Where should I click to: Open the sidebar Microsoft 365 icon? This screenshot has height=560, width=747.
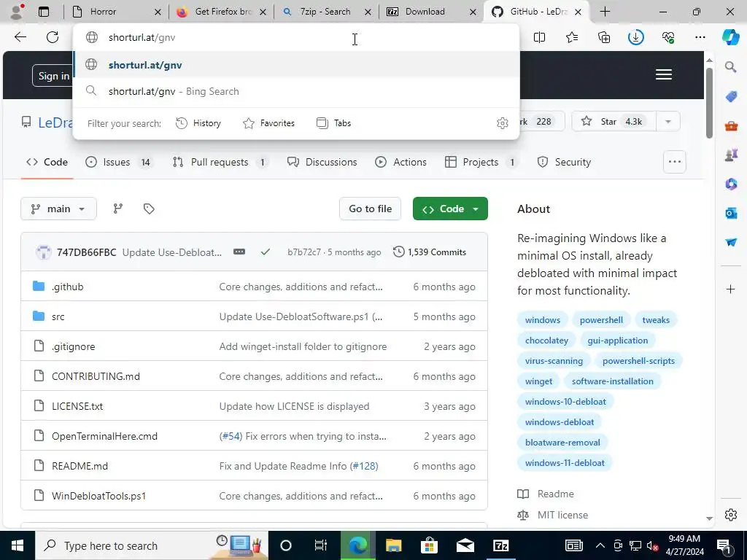click(731, 184)
